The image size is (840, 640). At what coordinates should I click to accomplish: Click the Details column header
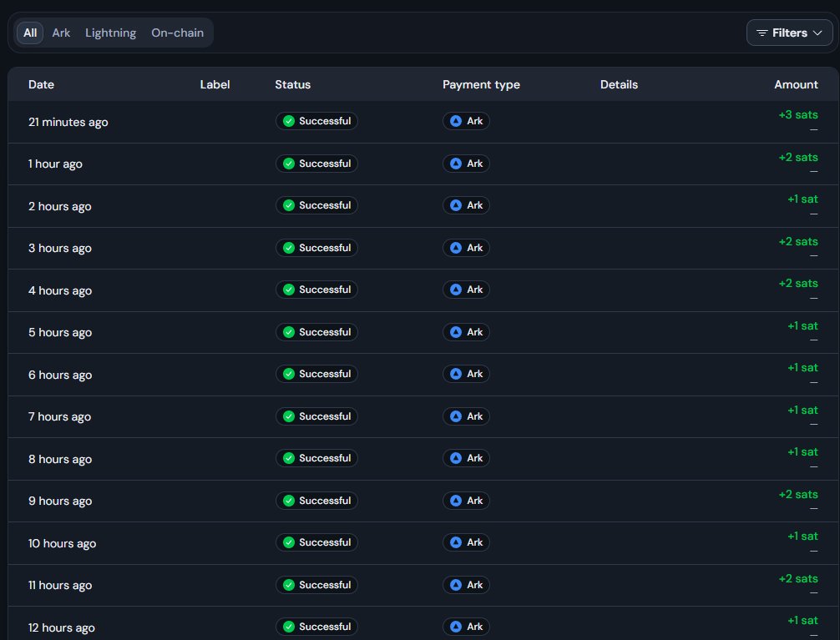click(x=619, y=84)
